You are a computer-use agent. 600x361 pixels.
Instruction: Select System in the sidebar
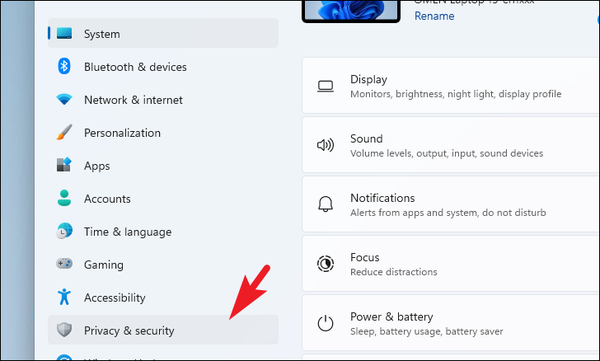[x=163, y=33]
